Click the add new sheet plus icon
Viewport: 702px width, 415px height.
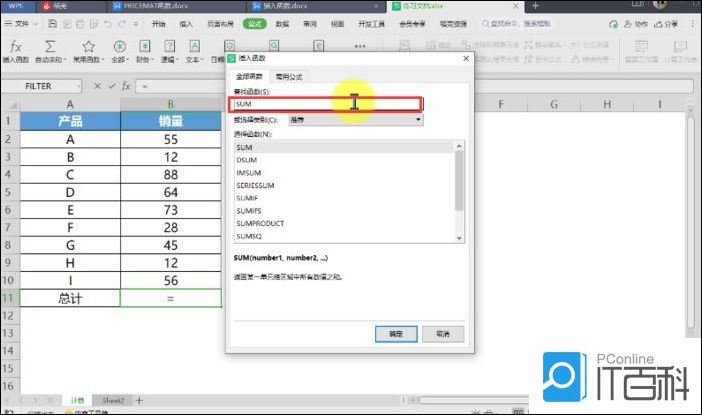coord(139,400)
